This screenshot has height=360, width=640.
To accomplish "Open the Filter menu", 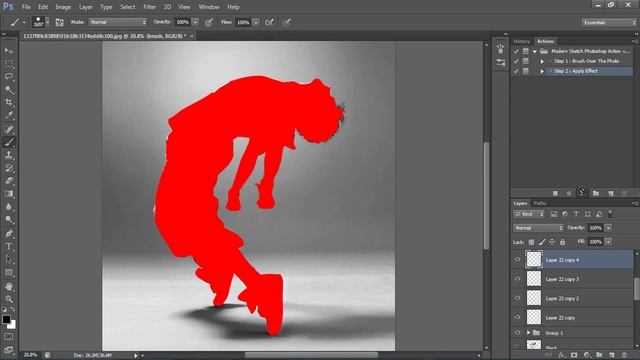I will tap(149, 7).
